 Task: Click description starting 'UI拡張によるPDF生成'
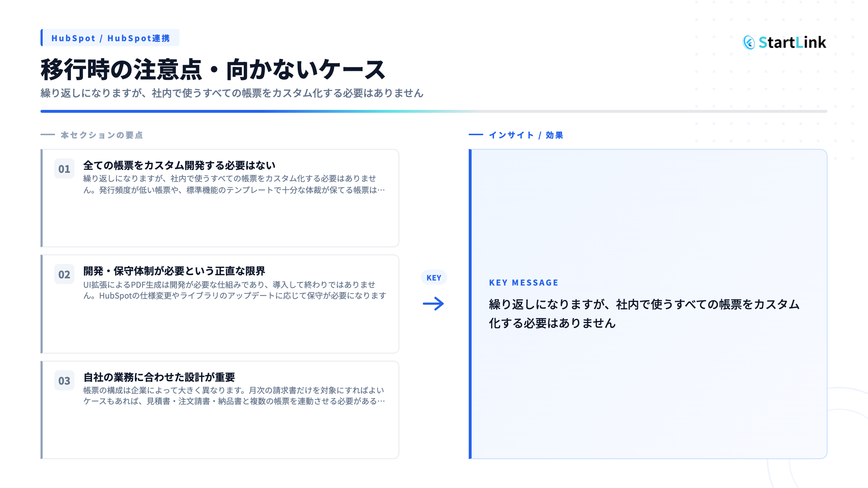click(235, 290)
